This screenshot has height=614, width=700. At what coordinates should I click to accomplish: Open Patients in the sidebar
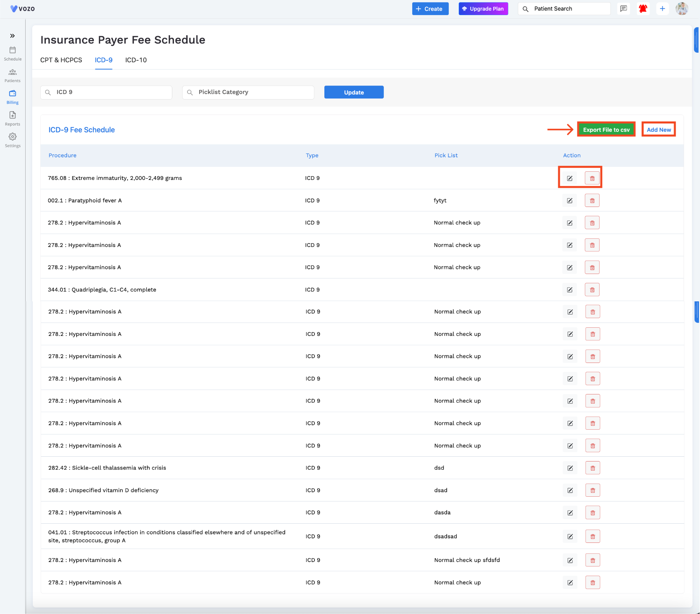pos(13,76)
